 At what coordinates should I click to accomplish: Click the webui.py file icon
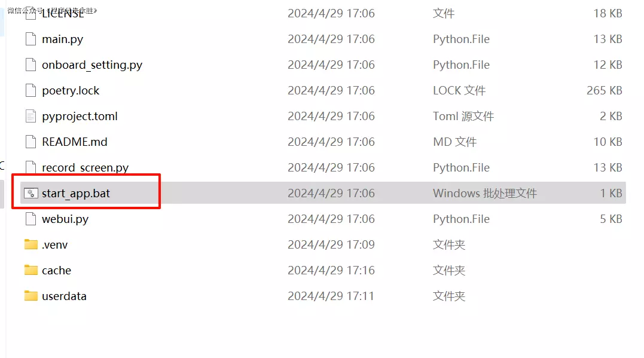pyautogui.click(x=31, y=219)
